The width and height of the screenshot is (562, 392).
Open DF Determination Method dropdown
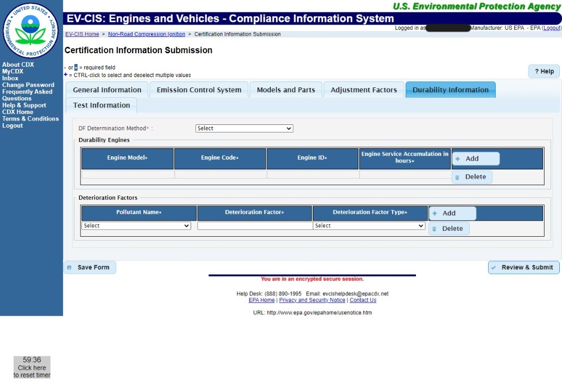(x=244, y=128)
